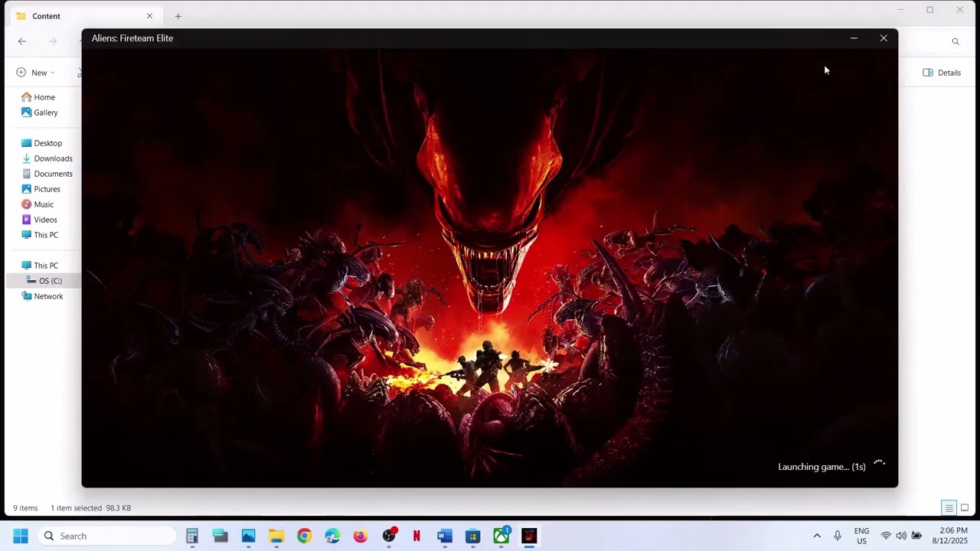Close the Content tab in File Explorer
The width and height of the screenshot is (980, 551).
149,16
